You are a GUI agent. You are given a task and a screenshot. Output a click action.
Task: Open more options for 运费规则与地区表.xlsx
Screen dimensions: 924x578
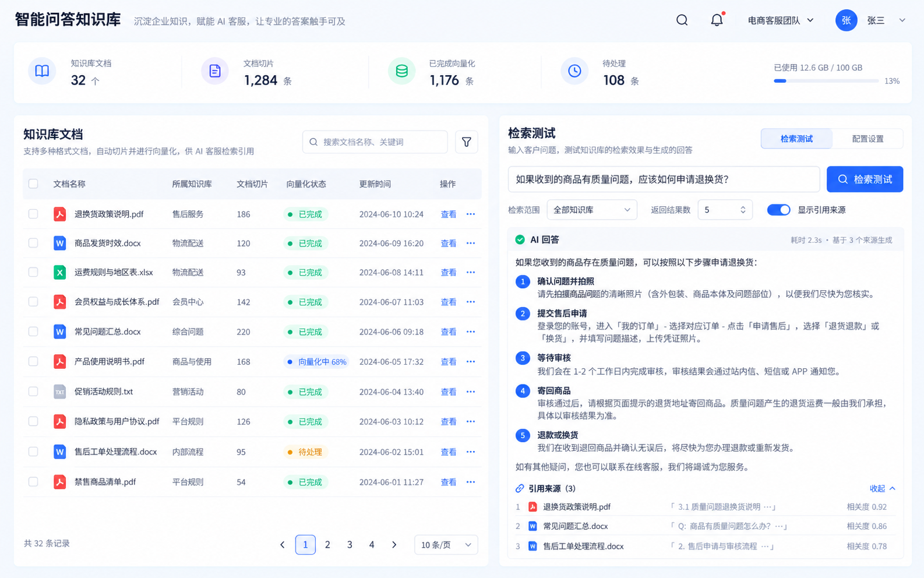coord(471,272)
